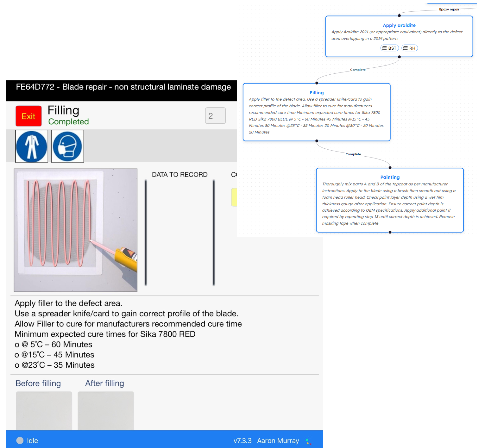Click the face mask PPE icon
The width and height of the screenshot is (485, 448).
pyautogui.click(x=67, y=146)
